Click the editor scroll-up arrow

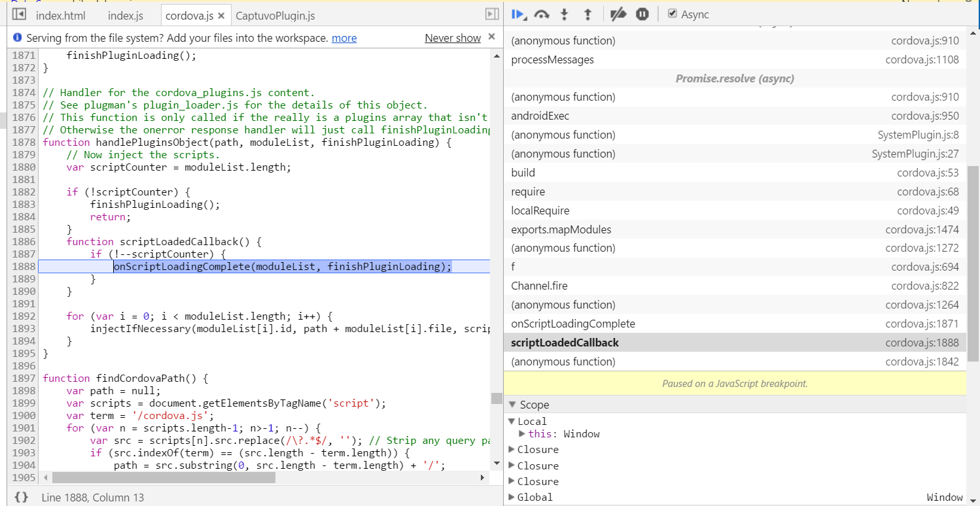click(497, 56)
